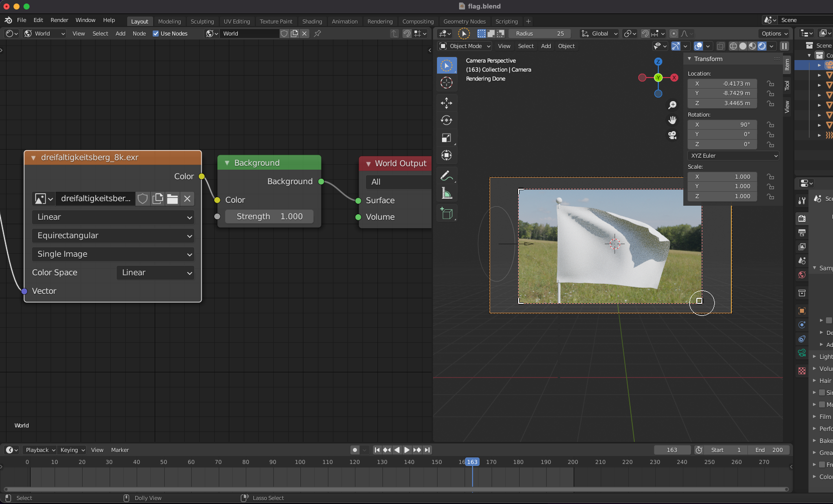Toggle the fake user shield for World
This screenshot has width=833, height=504.
[284, 34]
